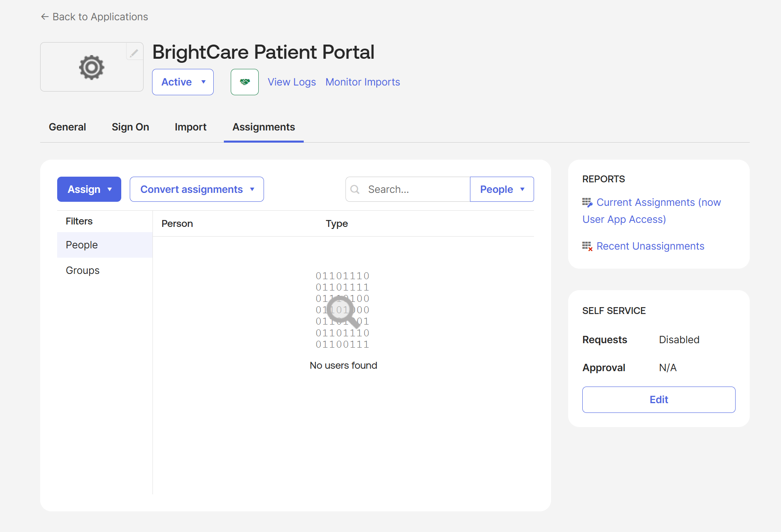Open the Convert assignments dropdown
Viewport: 781px width, 532px height.
pyautogui.click(x=197, y=189)
